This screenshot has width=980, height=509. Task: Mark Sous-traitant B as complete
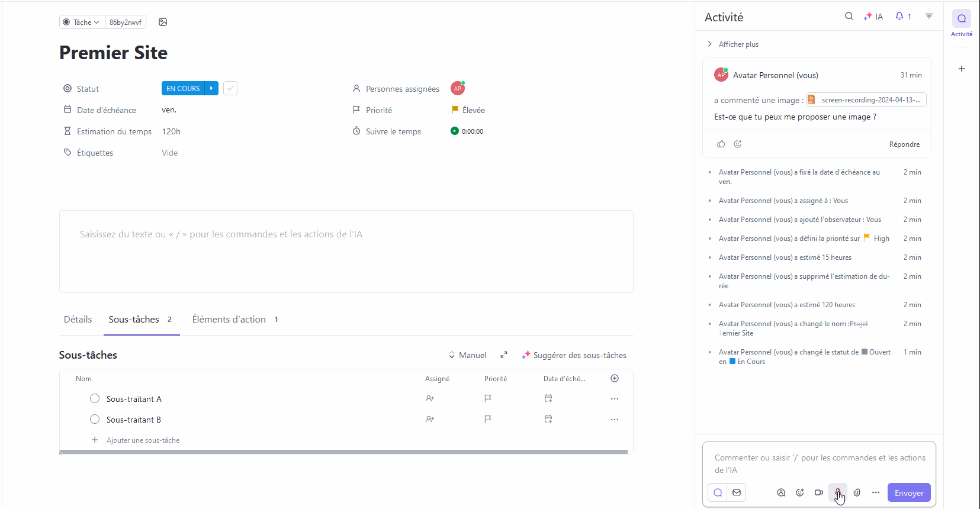[x=95, y=419]
